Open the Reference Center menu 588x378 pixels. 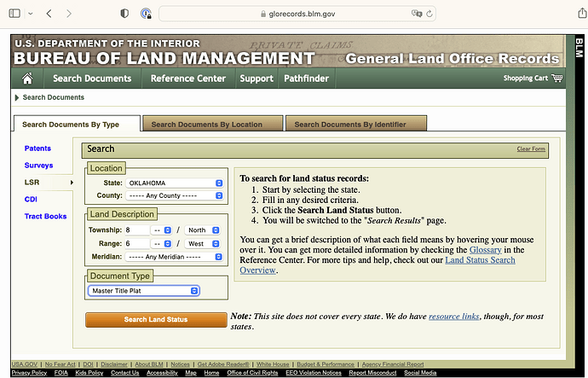point(188,79)
